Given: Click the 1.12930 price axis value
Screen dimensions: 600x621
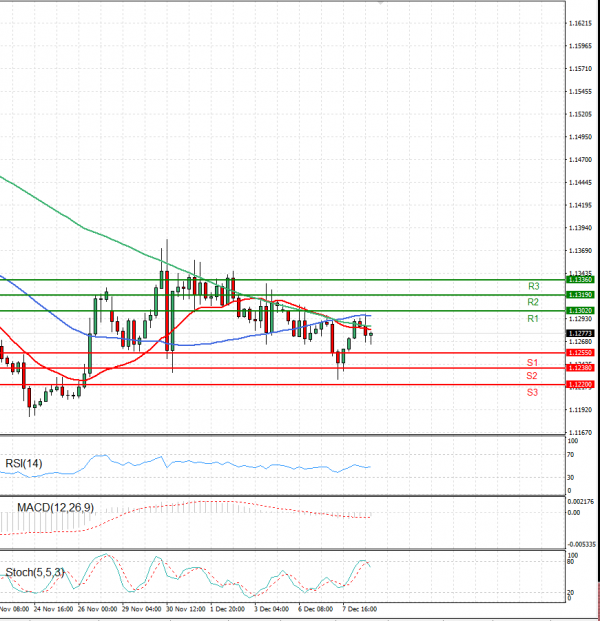Looking at the screenshot, I should tap(580, 319).
